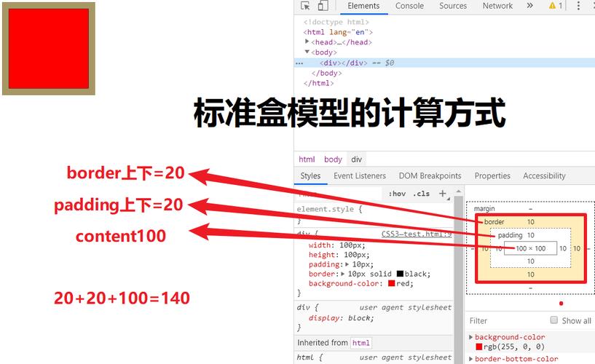Open the Network tab
Image resolution: width=595 pixels, height=364 pixels.
click(497, 6)
